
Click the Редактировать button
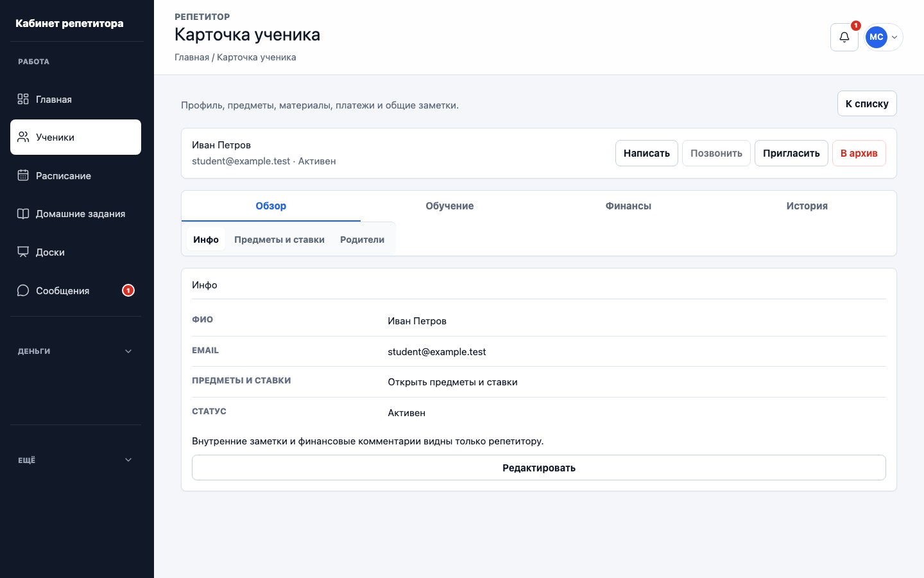tap(539, 468)
